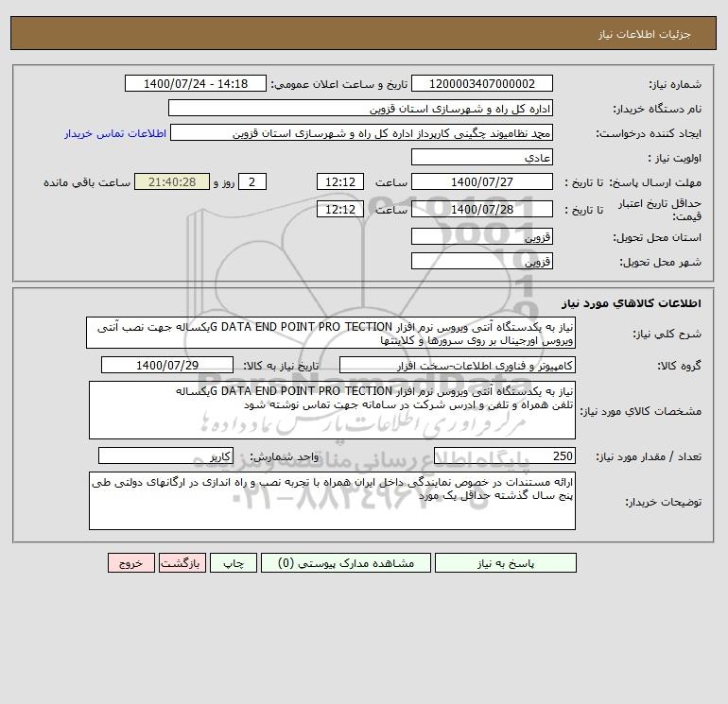Click the تاریخ و ساعت اعلان عمومی label
Image resolution: width=728 pixels, height=704 pixels.
pyautogui.click(x=338, y=84)
